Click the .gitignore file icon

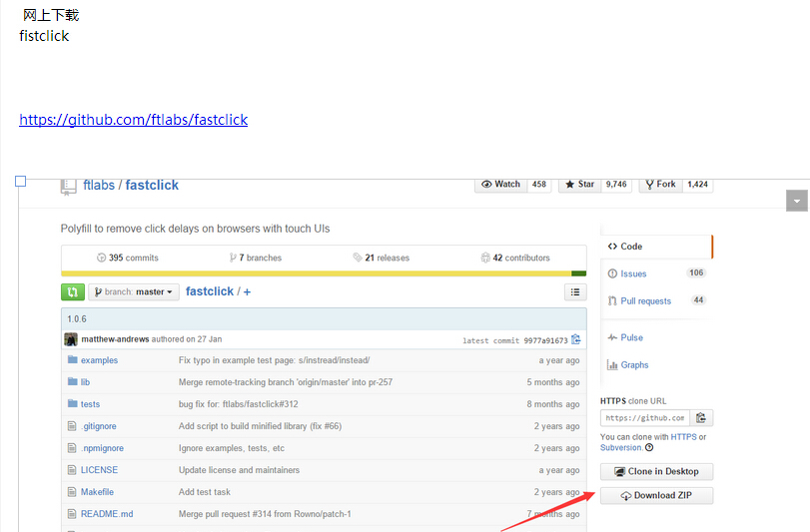tap(72, 426)
